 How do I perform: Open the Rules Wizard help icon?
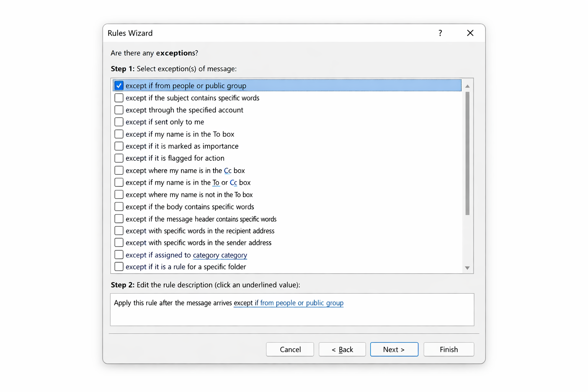(x=440, y=33)
